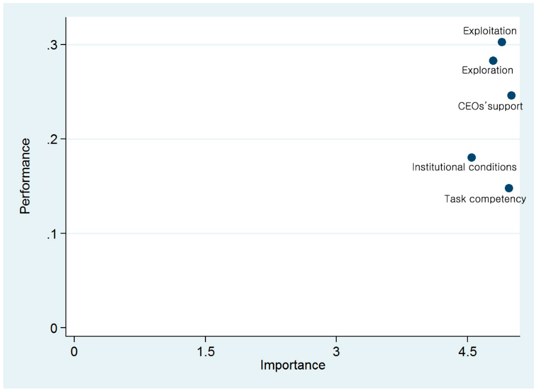Click the "CEOs' support" text label
Image resolution: width=538 pixels, height=392 pixels.
[x=490, y=106]
